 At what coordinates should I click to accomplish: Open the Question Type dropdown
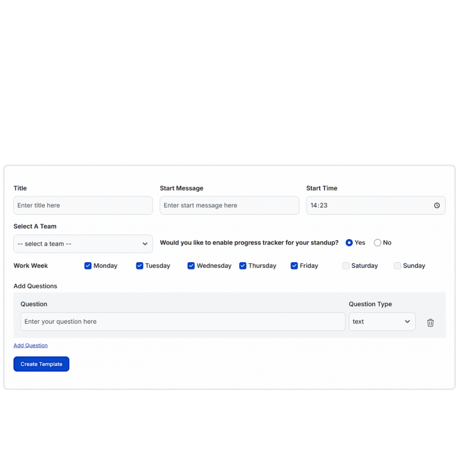[x=382, y=321]
